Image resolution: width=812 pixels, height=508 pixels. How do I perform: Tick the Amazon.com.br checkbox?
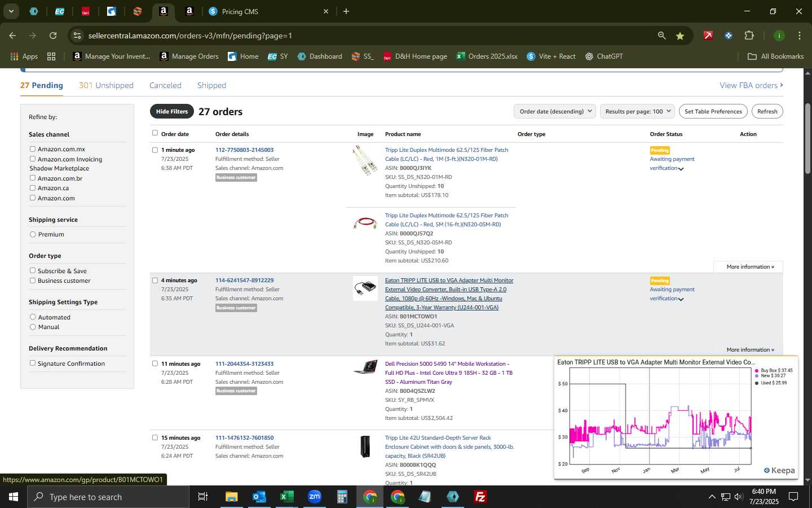click(x=33, y=178)
